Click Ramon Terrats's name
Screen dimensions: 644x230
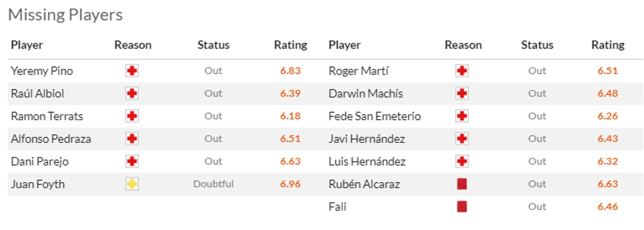pyautogui.click(x=47, y=116)
